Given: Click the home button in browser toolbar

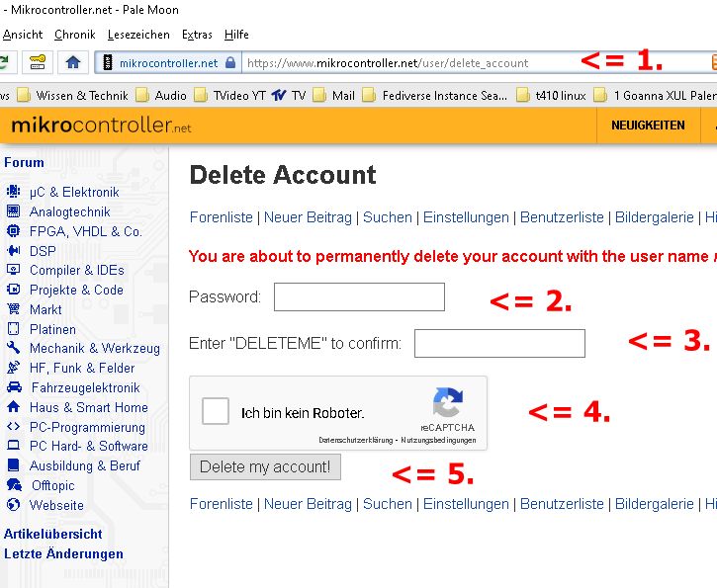Looking at the screenshot, I should (73, 62).
